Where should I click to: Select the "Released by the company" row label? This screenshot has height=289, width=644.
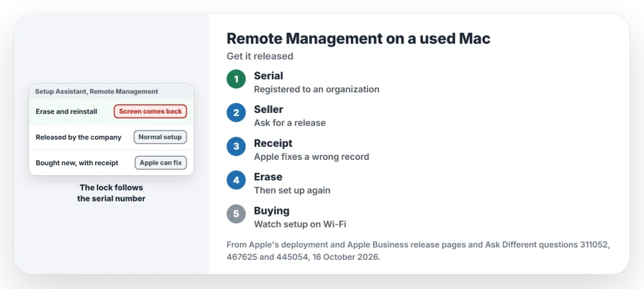coord(78,138)
